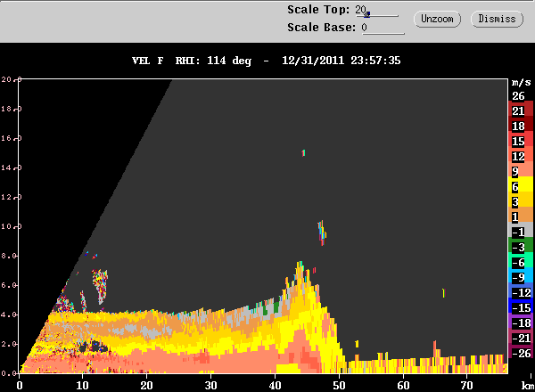The height and width of the screenshot is (392, 535).
Task: Click the m/s units label
Action: tap(522, 82)
